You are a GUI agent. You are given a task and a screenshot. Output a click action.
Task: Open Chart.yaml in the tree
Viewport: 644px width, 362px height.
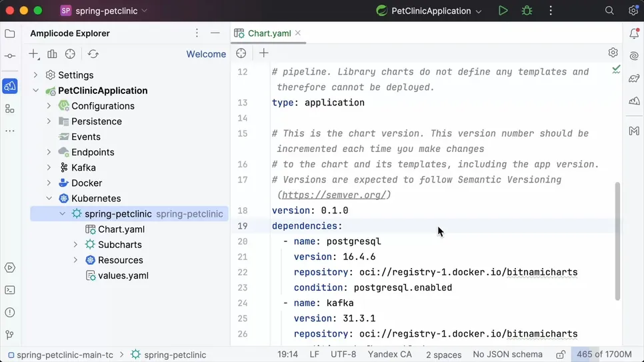(121, 229)
